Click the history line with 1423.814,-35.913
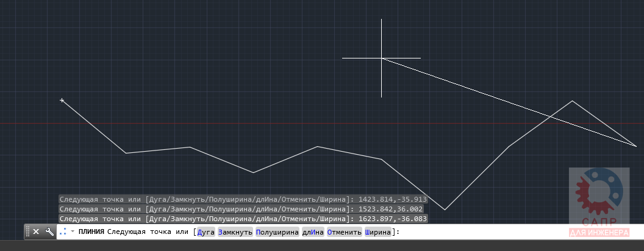Image resolution: width=644 pixels, height=251 pixels. click(243, 199)
